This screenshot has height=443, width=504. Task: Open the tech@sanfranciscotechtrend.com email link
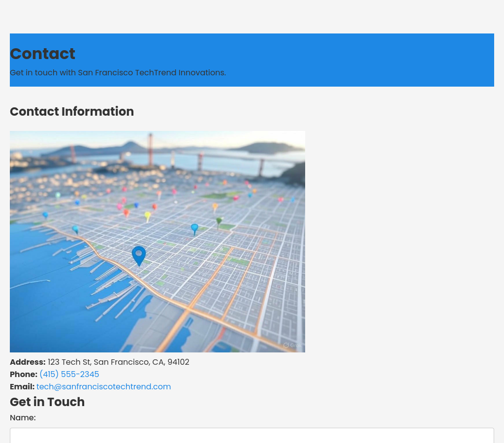(103, 387)
